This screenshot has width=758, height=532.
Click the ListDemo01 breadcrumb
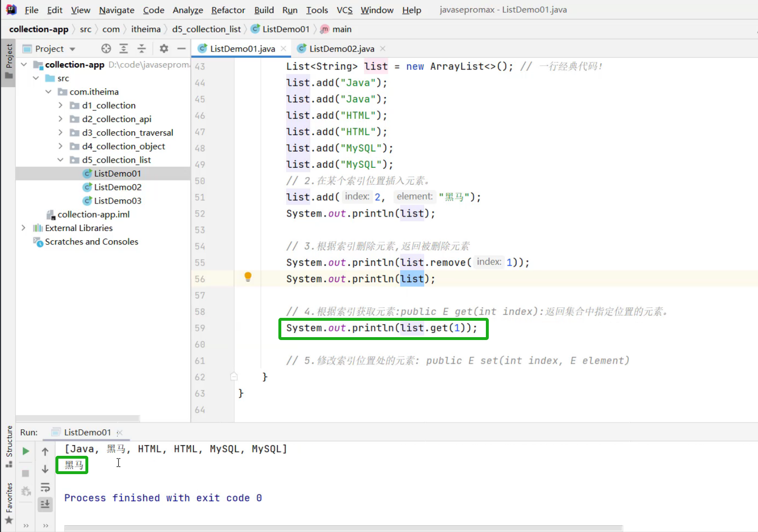coord(281,29)
